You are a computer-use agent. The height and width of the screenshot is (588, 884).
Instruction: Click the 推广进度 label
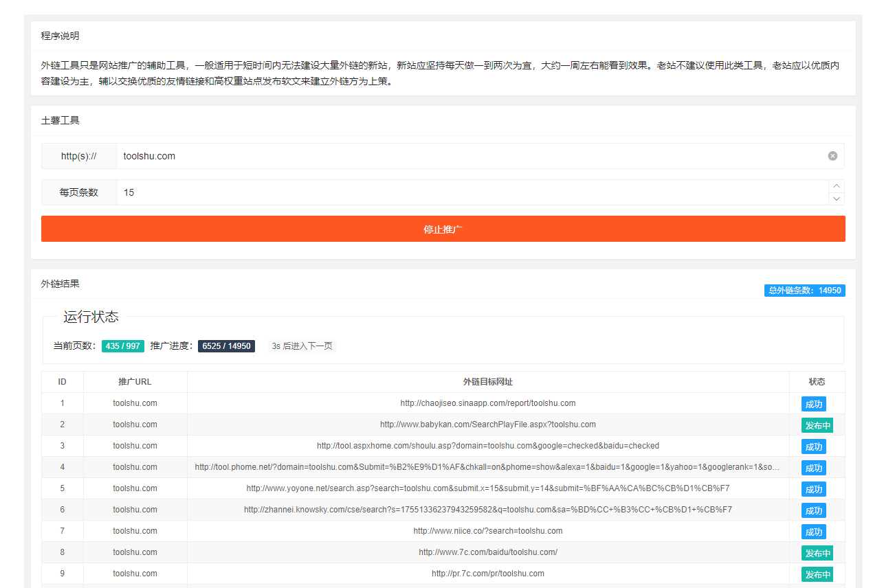point(173,346)
